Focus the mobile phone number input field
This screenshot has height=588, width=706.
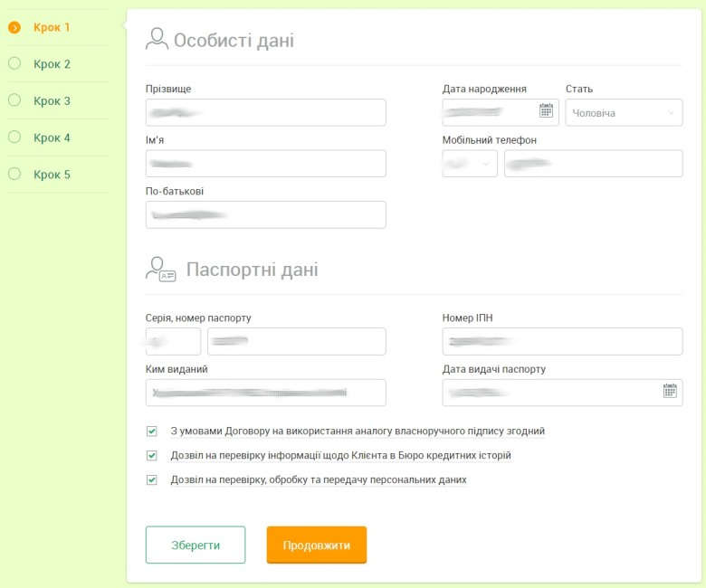tap(594, 164)
